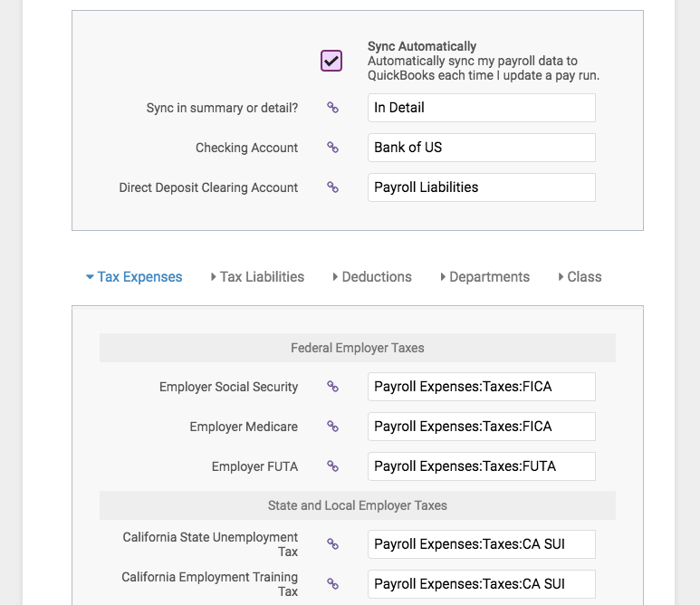This screenshot has height=605, width=700.
Task: Click link icon beside California State Unemployment Tax
Action: point(332,543)
